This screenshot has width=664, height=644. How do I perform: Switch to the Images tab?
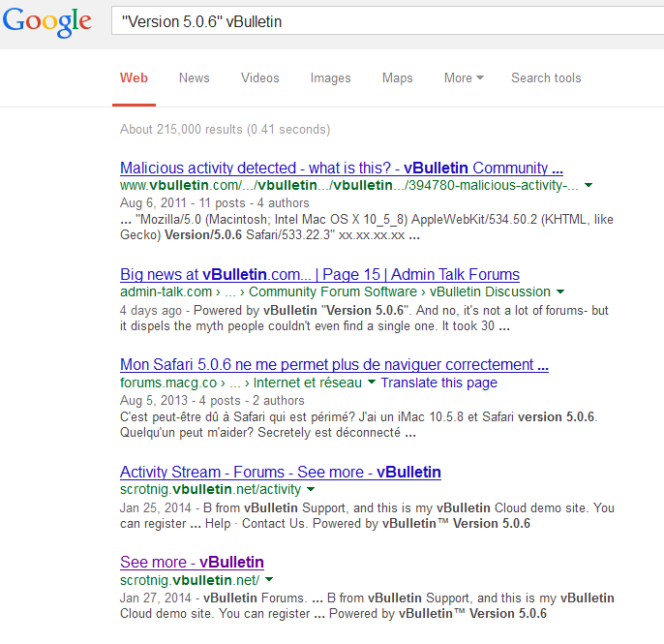[330, 77]
